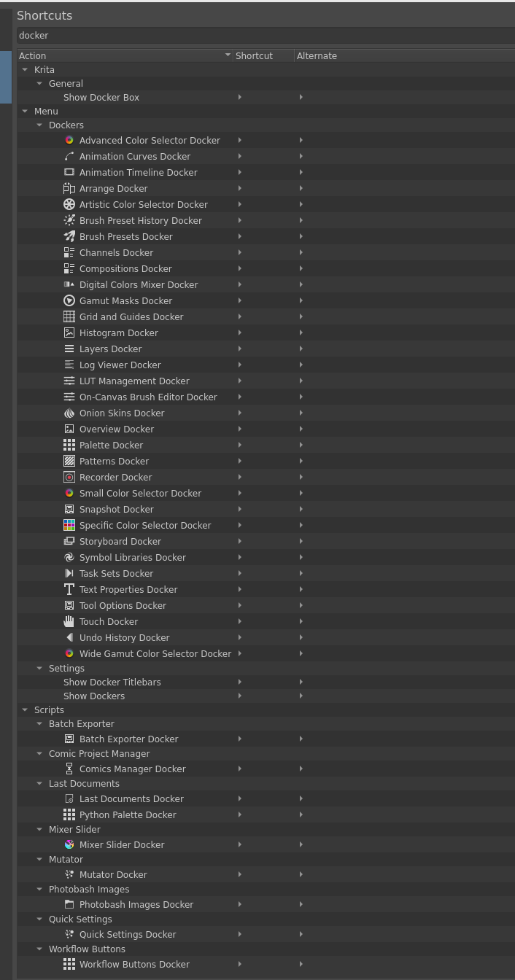The height and width of the screenshot is (980, 515).
Task: Click the Advanced Color Selector Docker icon
Action: pyautogui.click(x=69, y=140)
